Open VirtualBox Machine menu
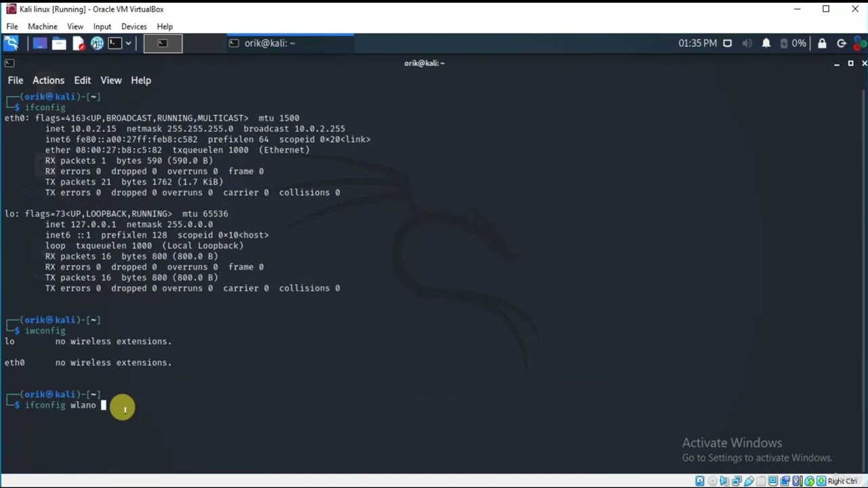868x488 pixels. click(43, 26)
